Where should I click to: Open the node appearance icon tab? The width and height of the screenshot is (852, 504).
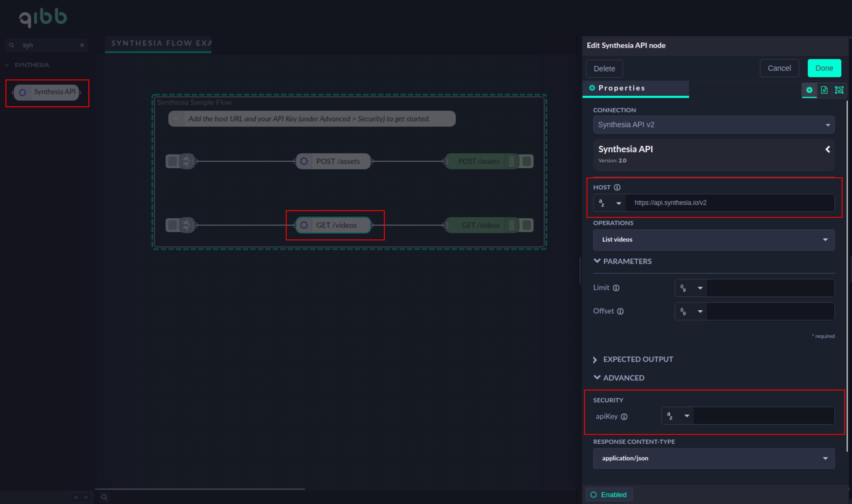[x=839, y=90]
